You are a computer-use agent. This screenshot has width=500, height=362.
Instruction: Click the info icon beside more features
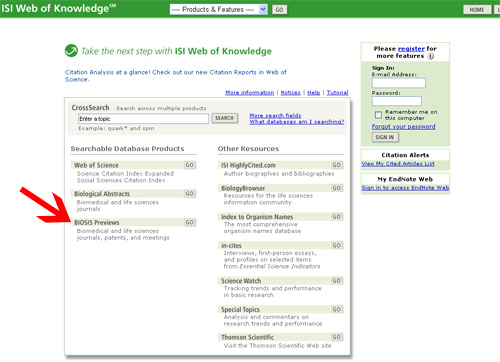coord(431,56)
